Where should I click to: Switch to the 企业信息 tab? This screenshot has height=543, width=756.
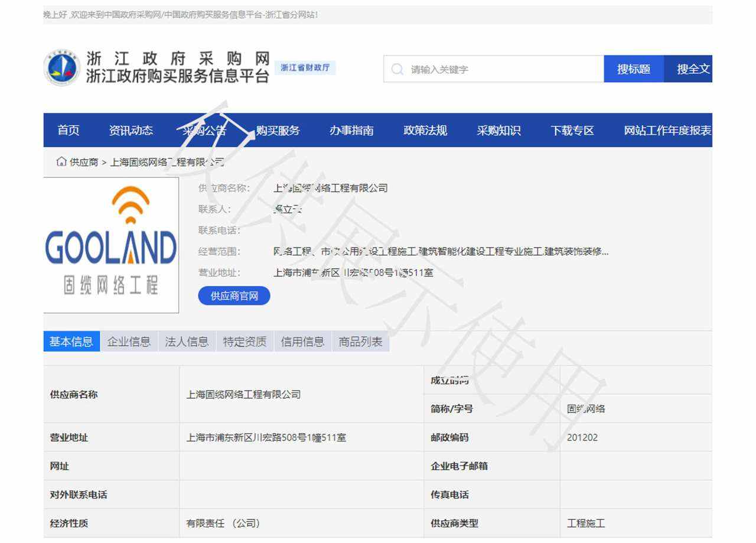129,342
